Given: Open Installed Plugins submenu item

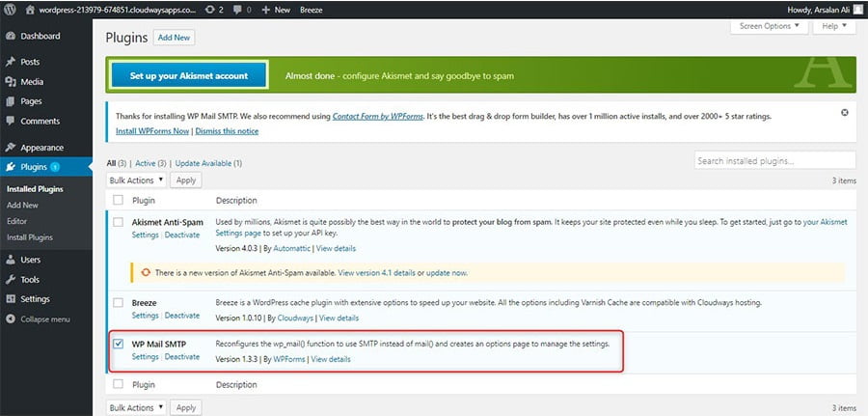Looking at the screenshot, I should pyautogui.click(x=35, y=189).
